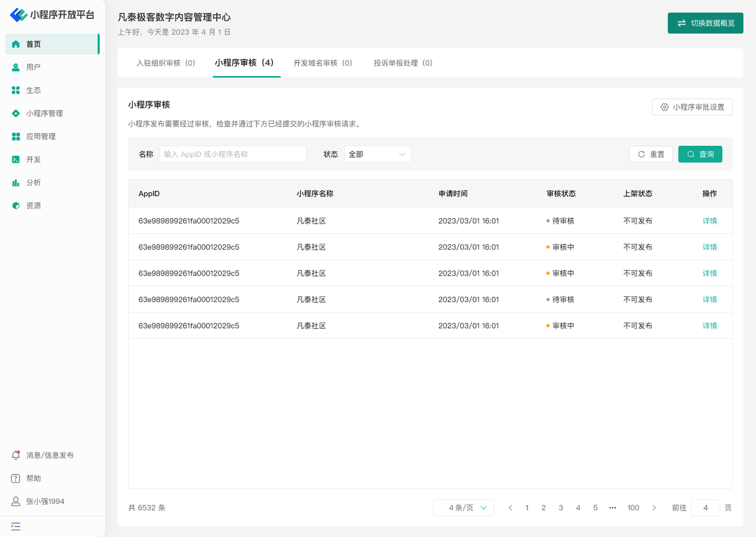Screen dimensions: 756x537
Task: Open the 4条/页 page size dropdown
Action: pyautogui.click(x=463, y=507)
